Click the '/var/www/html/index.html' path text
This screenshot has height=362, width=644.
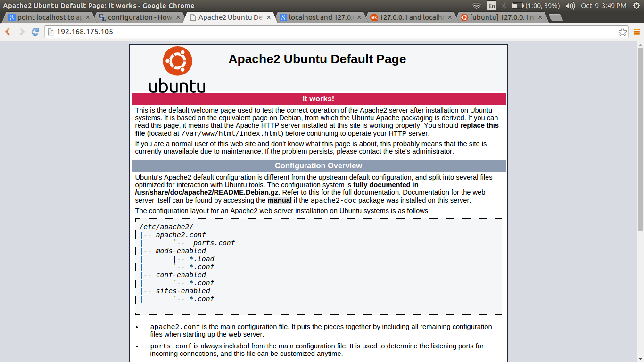point(231,133)
